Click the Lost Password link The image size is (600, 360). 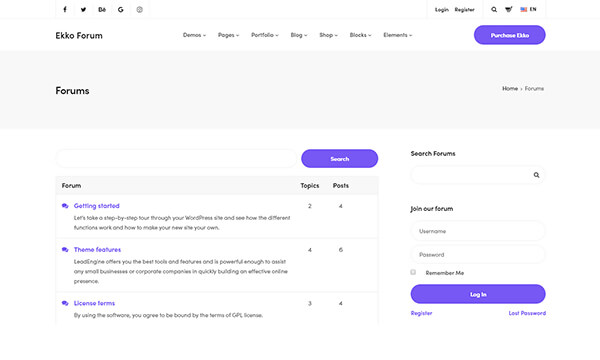pos(527,313)
